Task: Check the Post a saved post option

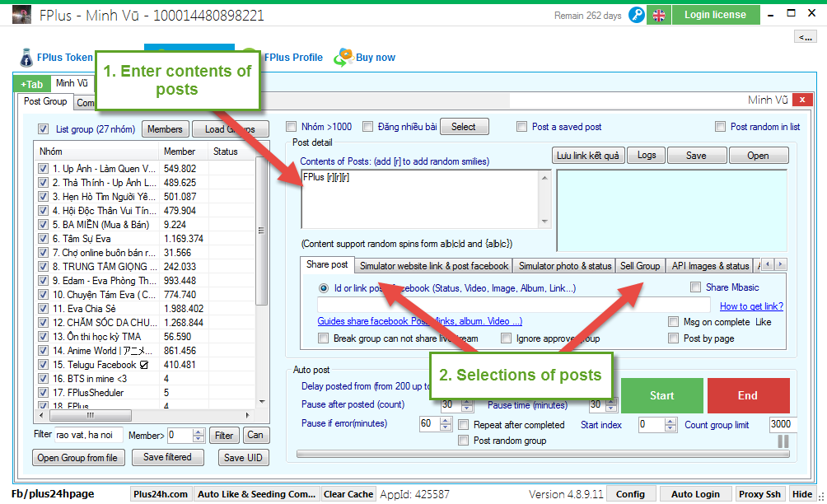Action: pyautogui.click(x=521, y=127)
